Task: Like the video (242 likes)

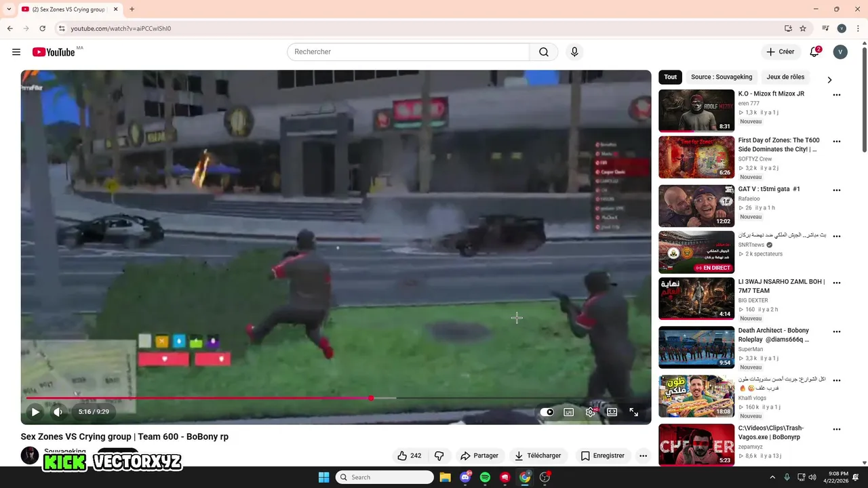Action: [x=409, y=455]
